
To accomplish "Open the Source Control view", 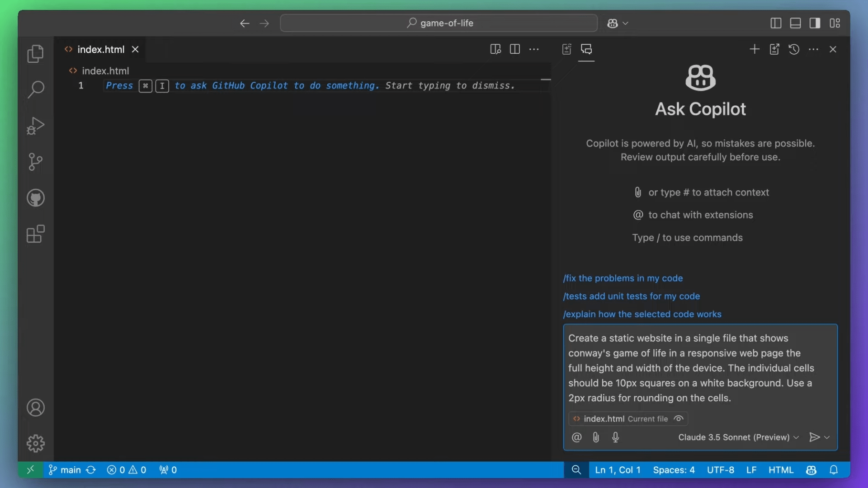I will [36, 162].
